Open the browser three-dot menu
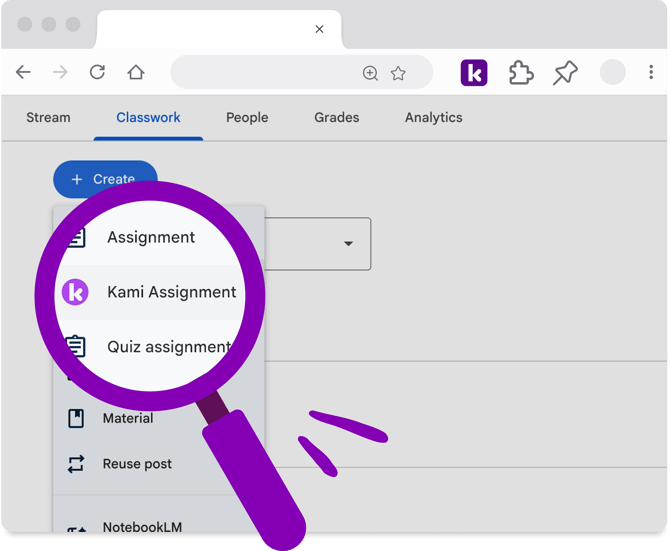 tap(651, 72)
